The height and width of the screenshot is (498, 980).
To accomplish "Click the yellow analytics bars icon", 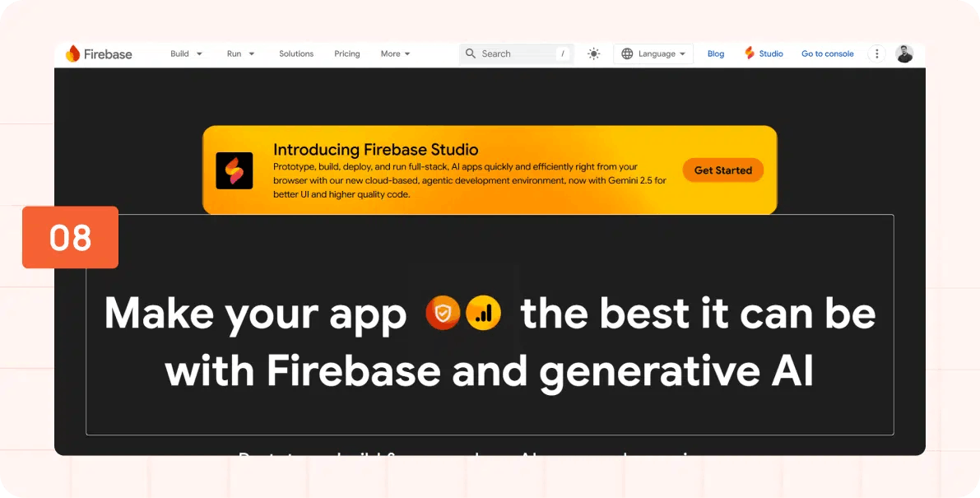I will point(483,313).
